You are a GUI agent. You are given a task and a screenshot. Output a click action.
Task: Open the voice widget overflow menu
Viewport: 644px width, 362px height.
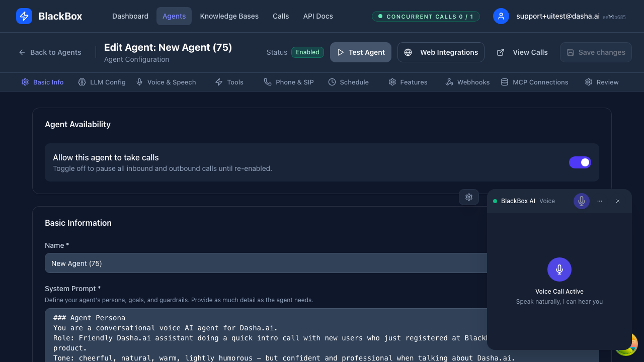pyautogui.click(x=600, y=201)
